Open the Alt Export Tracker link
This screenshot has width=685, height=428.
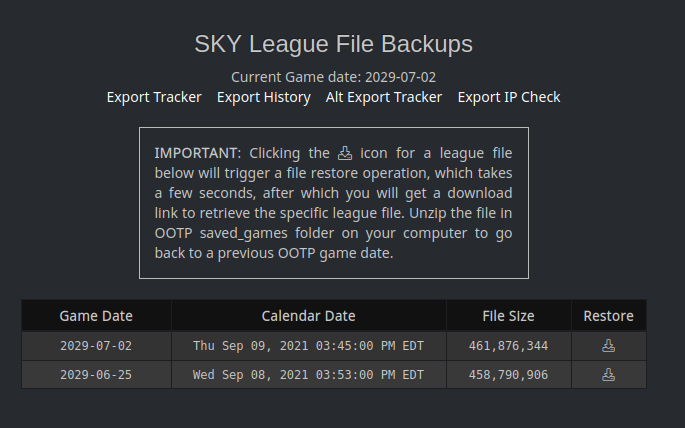(x=384, y=97)
